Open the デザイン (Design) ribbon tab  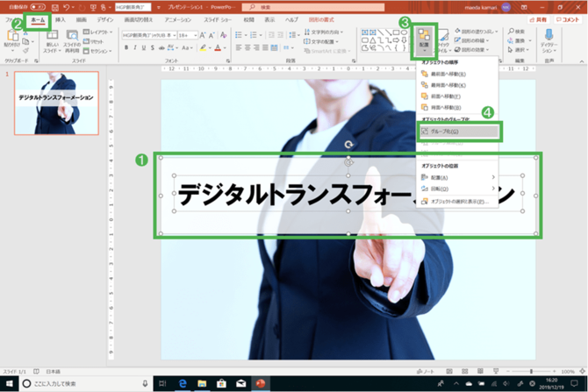[105, 20]
